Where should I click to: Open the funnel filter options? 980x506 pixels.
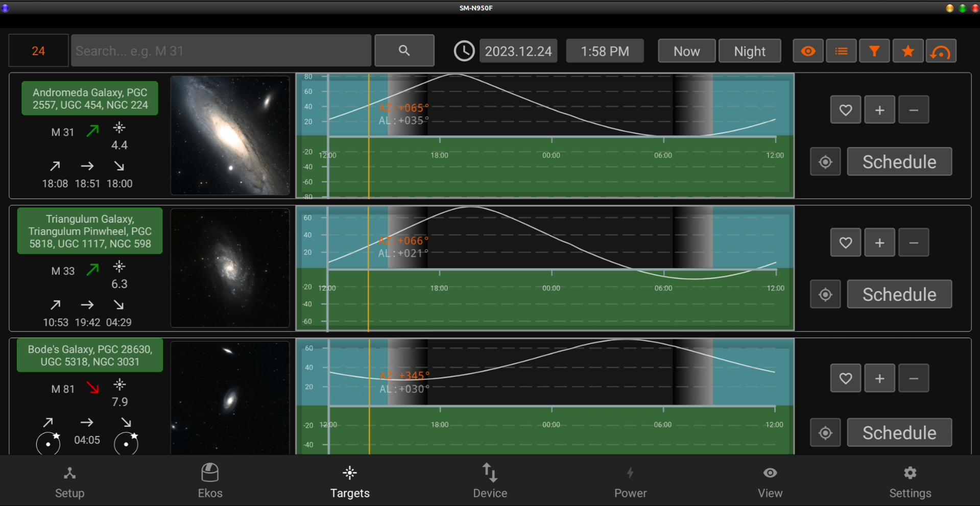pyautogui.click(x=874, y=51)
